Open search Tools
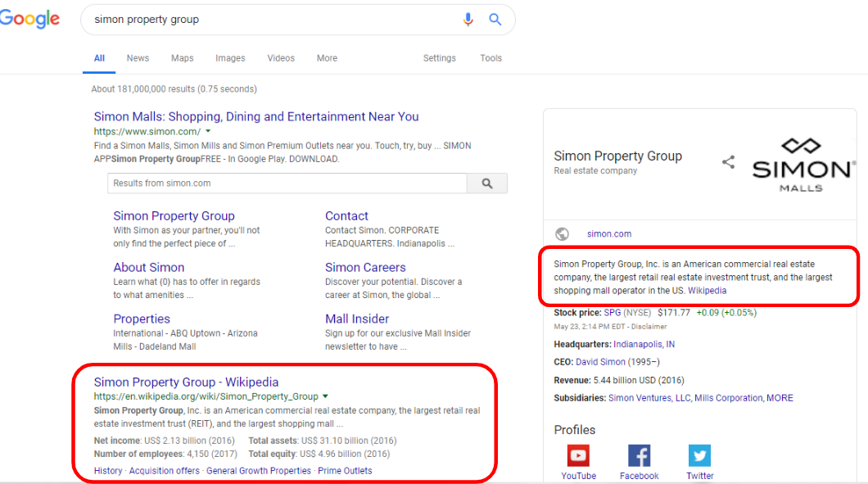This screenshot has width=868, height=484. (x=491, y=58)
